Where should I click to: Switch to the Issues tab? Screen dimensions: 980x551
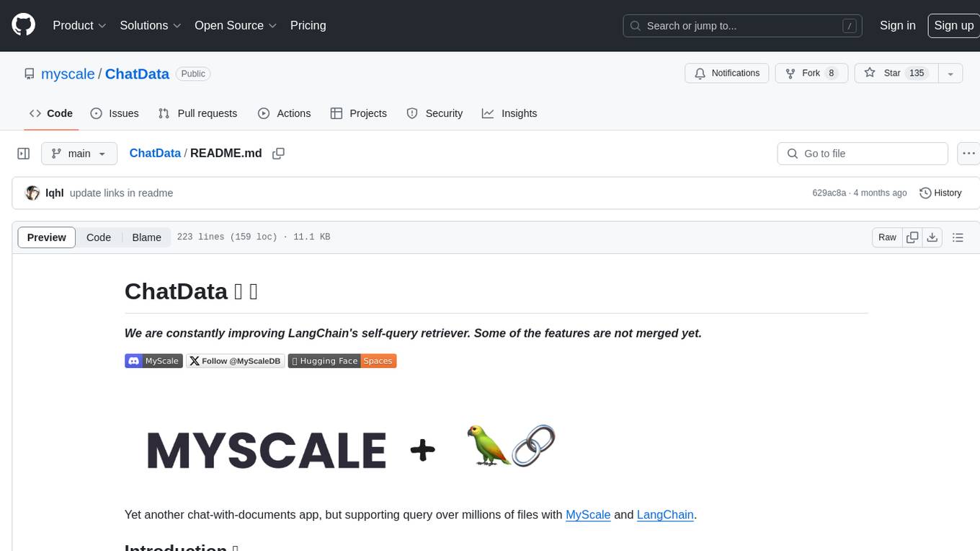point(115,113)
